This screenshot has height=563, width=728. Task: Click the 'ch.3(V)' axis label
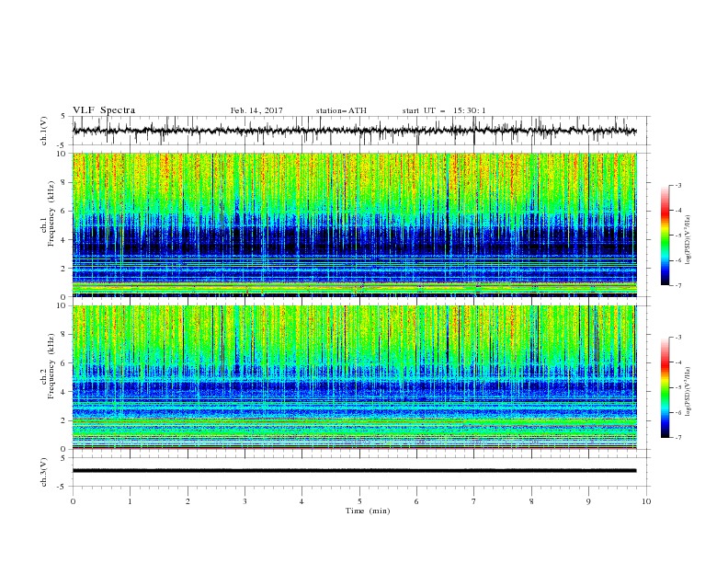[44, 472]
